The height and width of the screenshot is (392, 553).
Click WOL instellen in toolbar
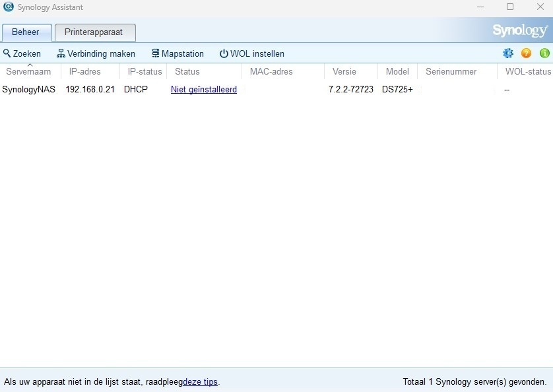pos(252,53)
